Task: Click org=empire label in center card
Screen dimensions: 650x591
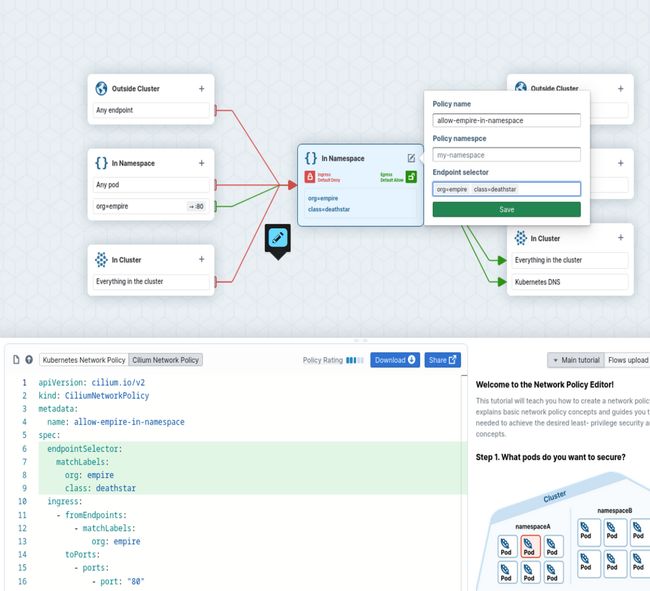Action: (323, 198)
